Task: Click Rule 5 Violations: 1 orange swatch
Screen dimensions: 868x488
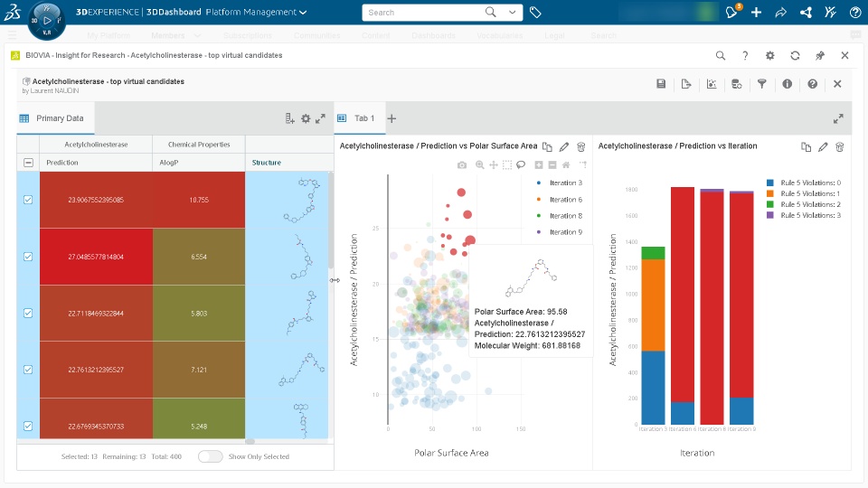Action: point(770,193)
